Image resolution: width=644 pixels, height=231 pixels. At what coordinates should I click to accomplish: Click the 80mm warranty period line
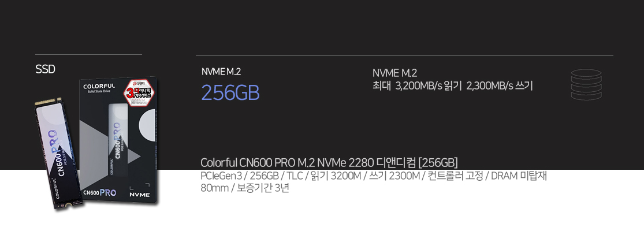(x=244, y=188)
